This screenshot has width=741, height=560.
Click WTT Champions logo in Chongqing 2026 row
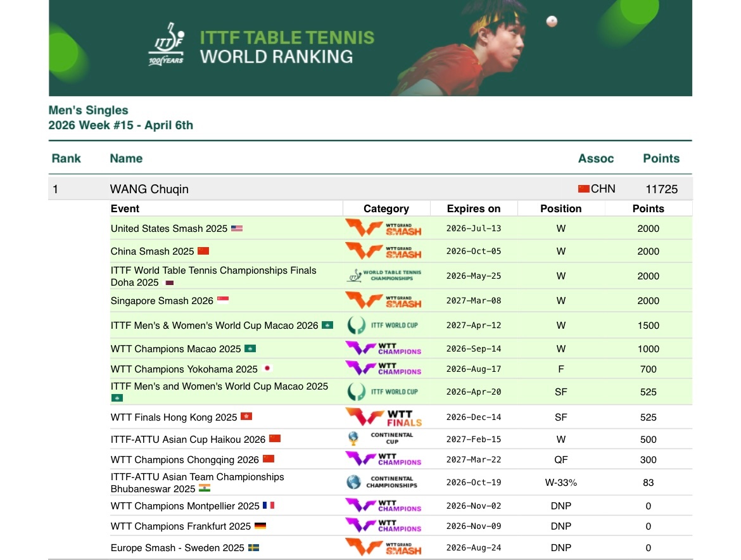(383, 459)
